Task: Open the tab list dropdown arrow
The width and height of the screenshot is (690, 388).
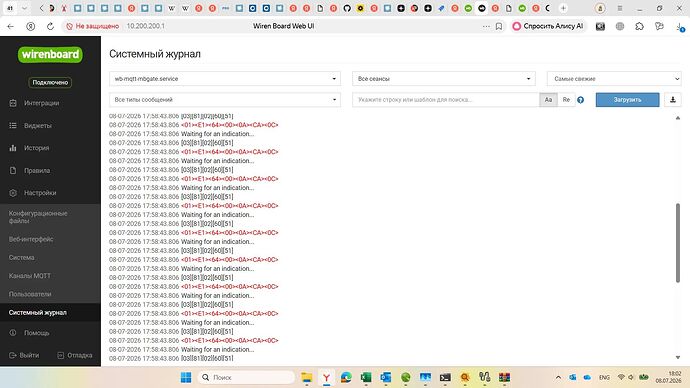Action: [x=25, y=8]
